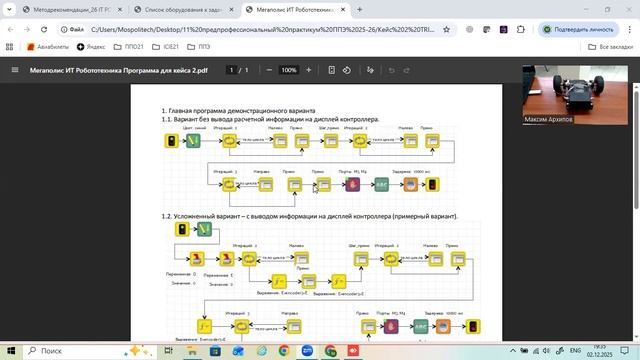Click the PDF undo arrow
The image size is (640, 360).
click(391, 70)
